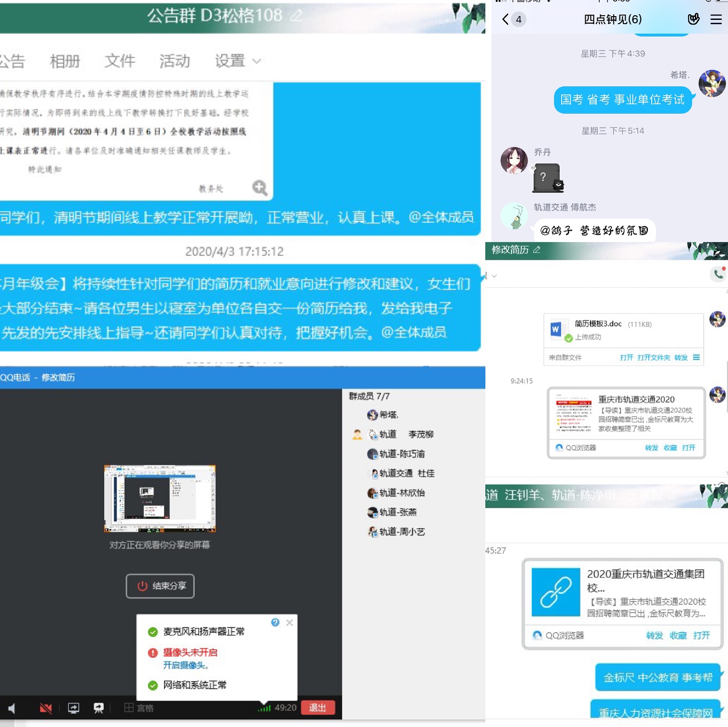The width and height of the screenshot is (728, 727).
Task: Click the presentation mode icon in call toolbar
Action: pyautogui.click(x=99, y=708)
